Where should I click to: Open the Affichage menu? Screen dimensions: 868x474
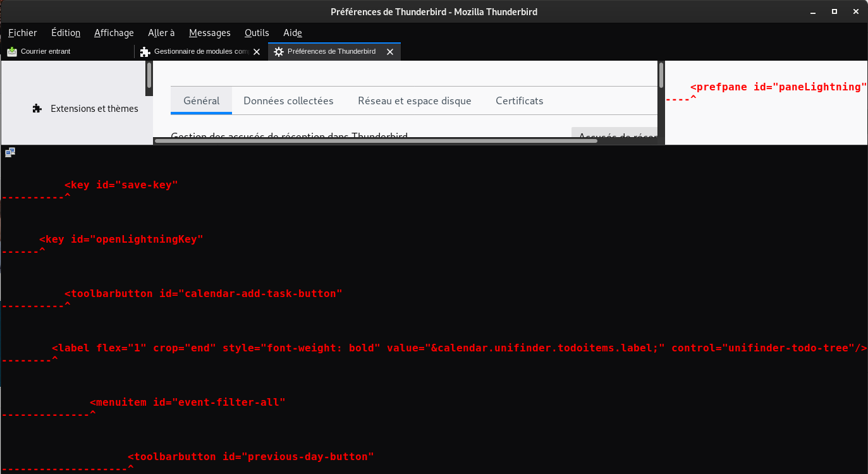tap(114, 33)
